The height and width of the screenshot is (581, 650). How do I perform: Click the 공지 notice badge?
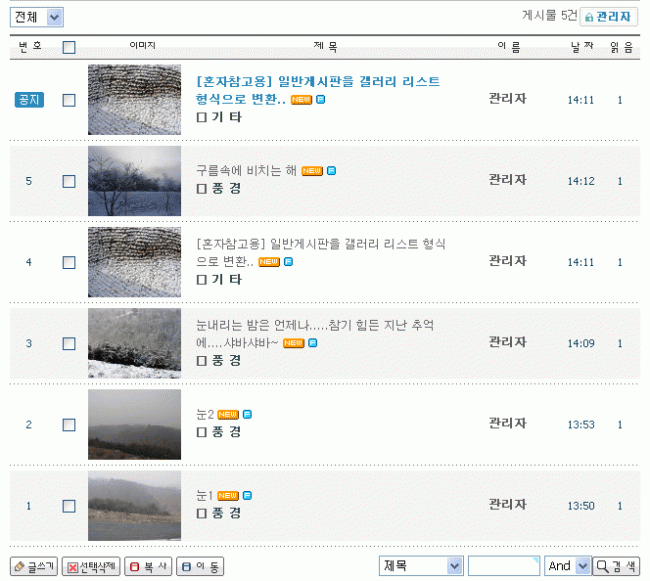point(29,100)
